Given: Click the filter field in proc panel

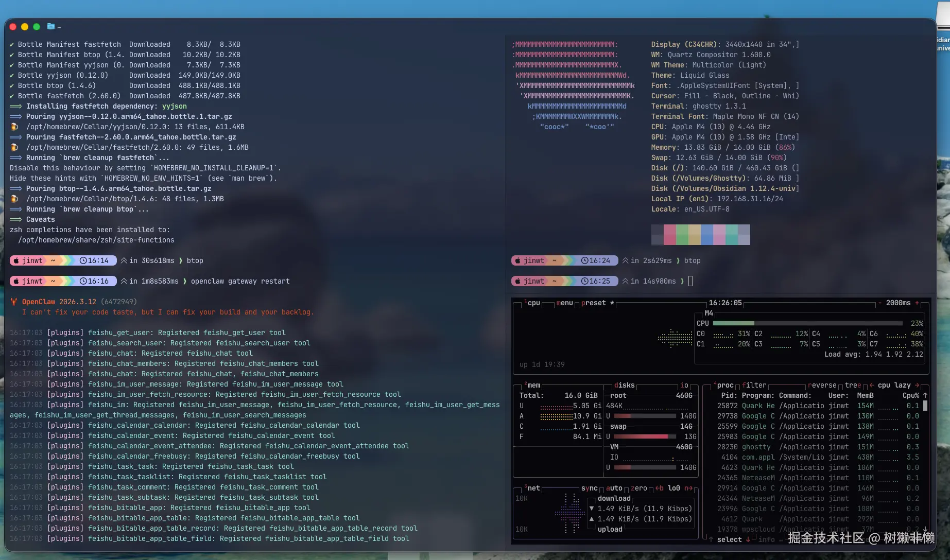Looking at the screenshot, I should (x=754, y=386).
